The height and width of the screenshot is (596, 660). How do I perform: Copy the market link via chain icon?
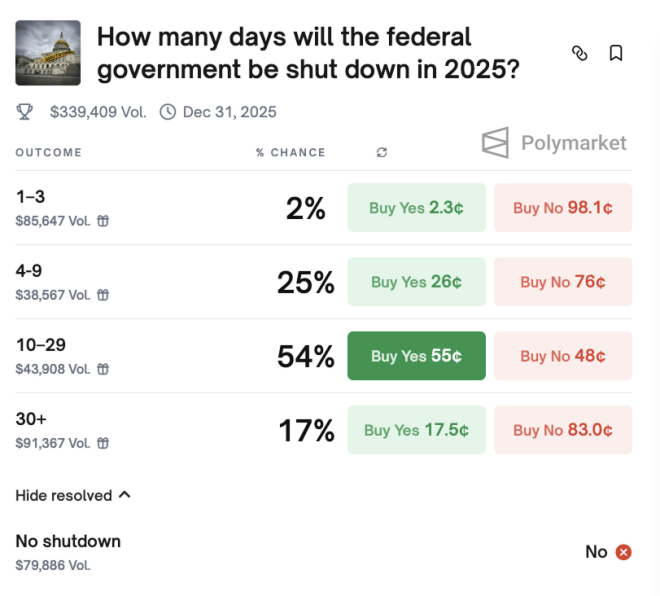pyautogui.click(x=579, y=53)
